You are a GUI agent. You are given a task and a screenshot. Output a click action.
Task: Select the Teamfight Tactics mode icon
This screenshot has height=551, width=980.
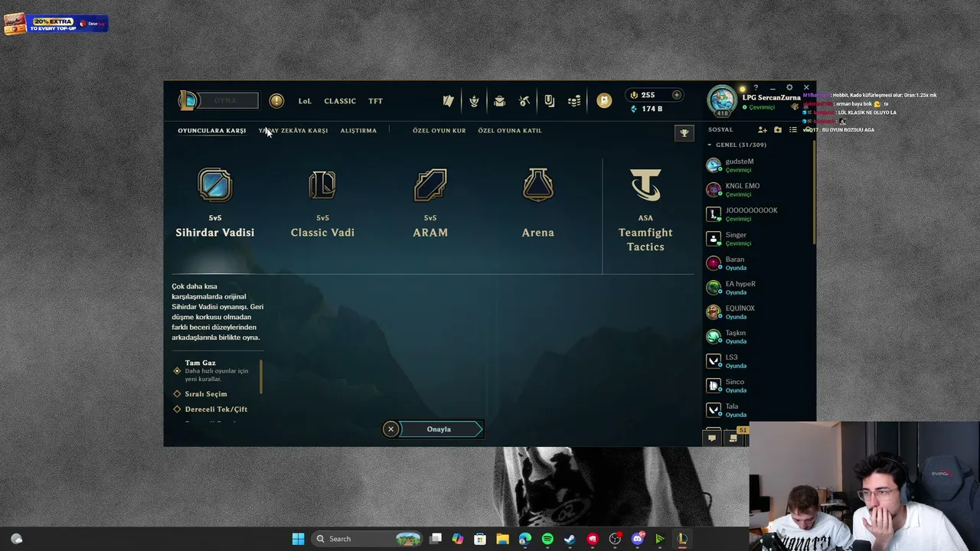[645, 185]
